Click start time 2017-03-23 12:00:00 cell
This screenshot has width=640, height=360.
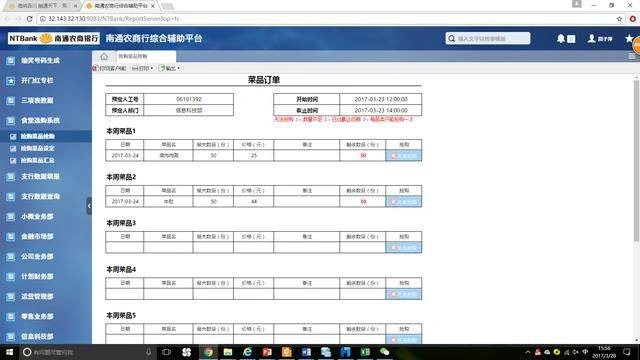(381, 99)
